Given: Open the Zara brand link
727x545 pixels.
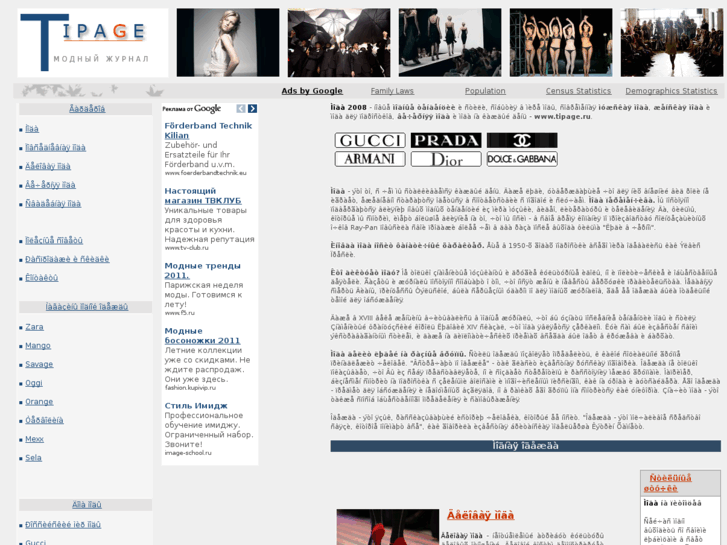Looking at the screenshot, I should pos(34,327).
